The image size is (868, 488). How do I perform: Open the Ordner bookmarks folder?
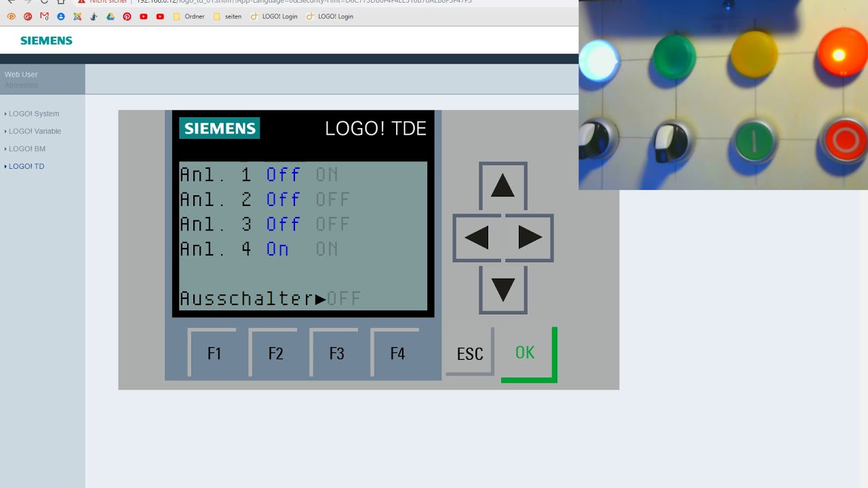189,16
